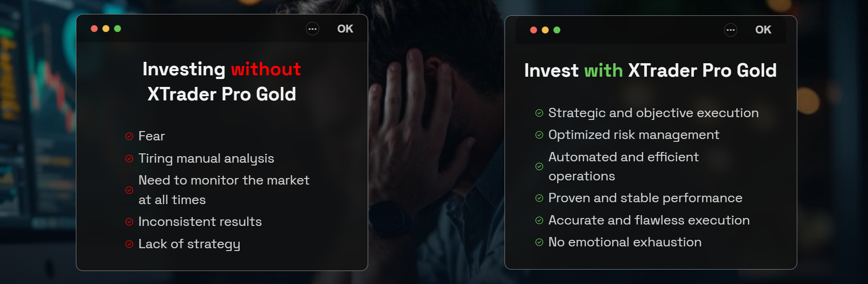
Task: Click the red check icon beside Fear
Action: click(129, 136)
